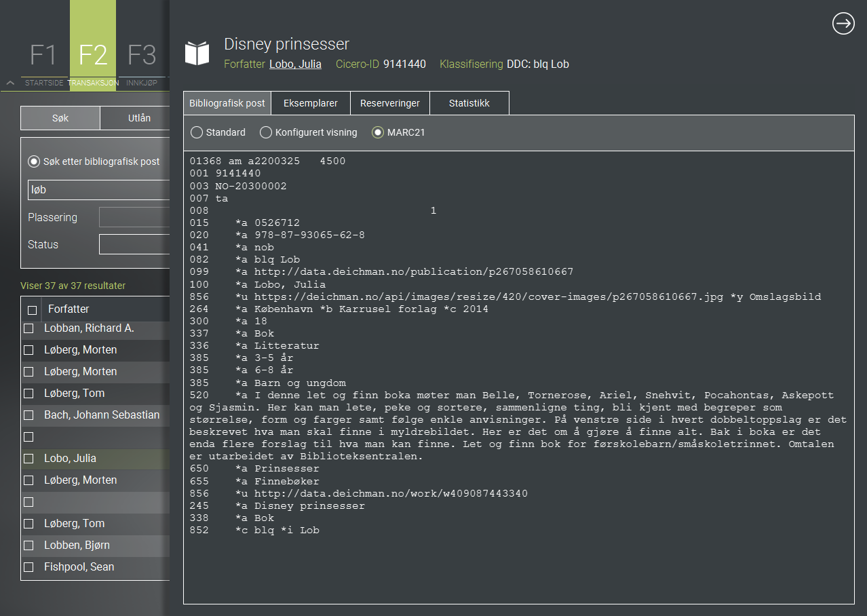Click the circled arrow icon to close the panel
This screenshot has height=616, width=867.
(843, 24)
